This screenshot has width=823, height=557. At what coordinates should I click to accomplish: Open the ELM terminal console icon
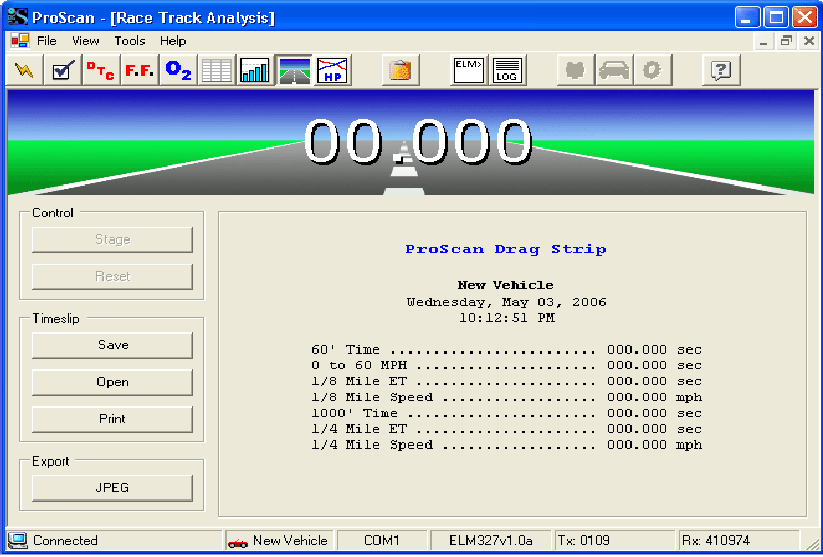468,71
